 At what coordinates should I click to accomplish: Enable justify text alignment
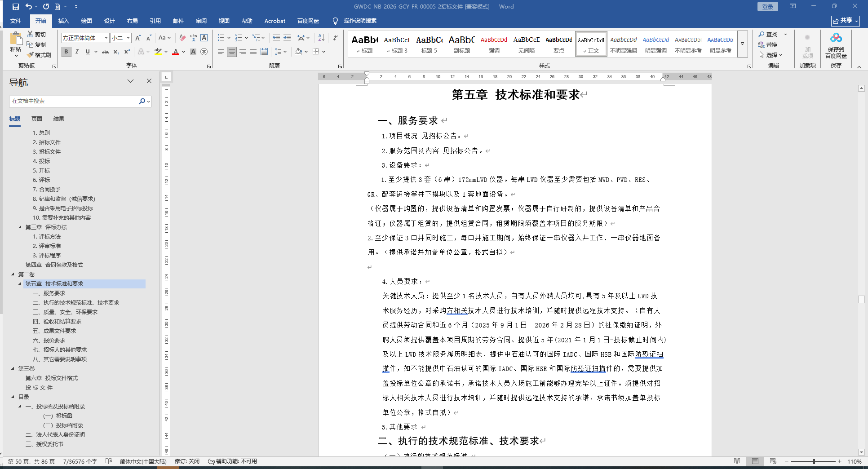[x=253, y=52]
